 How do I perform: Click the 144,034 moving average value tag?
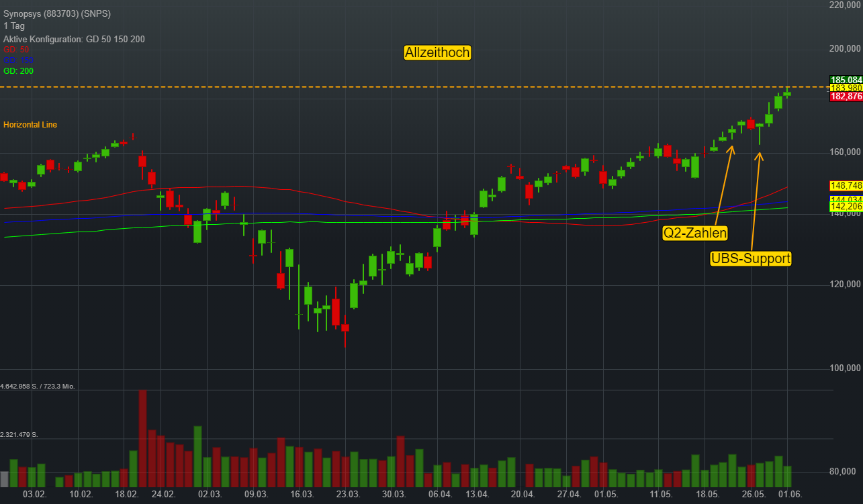[846, 199]
